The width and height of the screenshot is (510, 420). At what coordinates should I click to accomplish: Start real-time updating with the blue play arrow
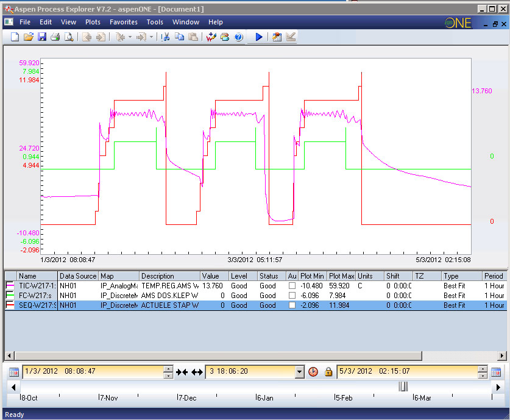[259, 37]
